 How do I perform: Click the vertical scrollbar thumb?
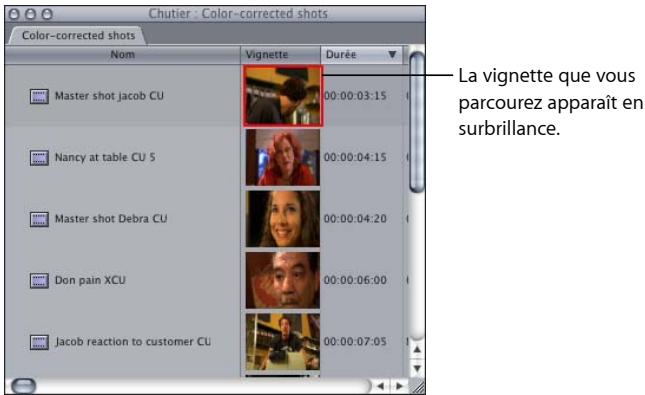(x=417, y=122)
